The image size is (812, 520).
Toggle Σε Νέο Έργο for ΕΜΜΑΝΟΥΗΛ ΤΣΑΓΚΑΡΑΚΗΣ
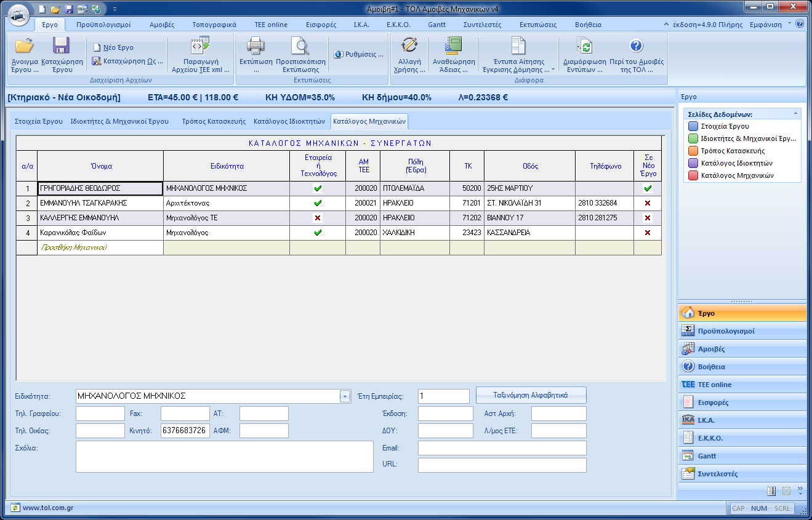pos(648,203)
